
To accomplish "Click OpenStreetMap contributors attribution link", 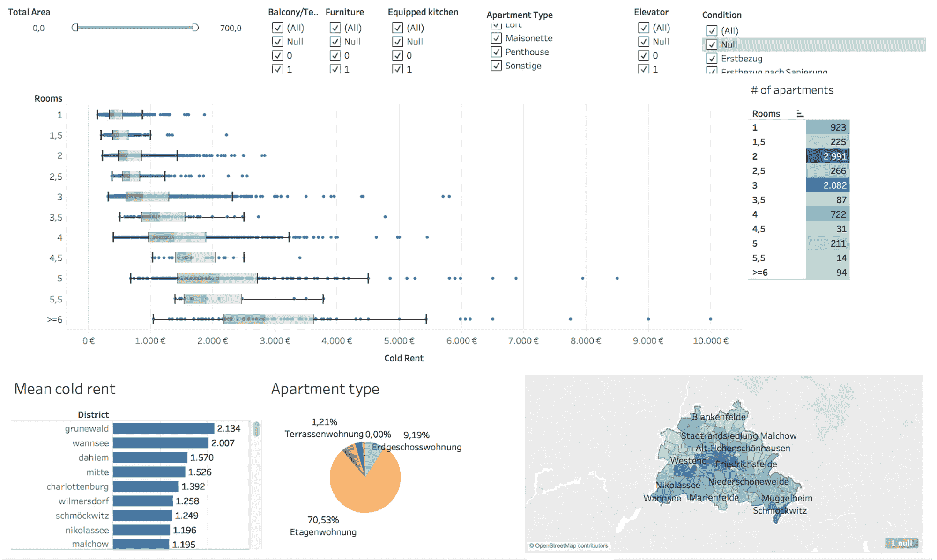I will click(568, 545).
